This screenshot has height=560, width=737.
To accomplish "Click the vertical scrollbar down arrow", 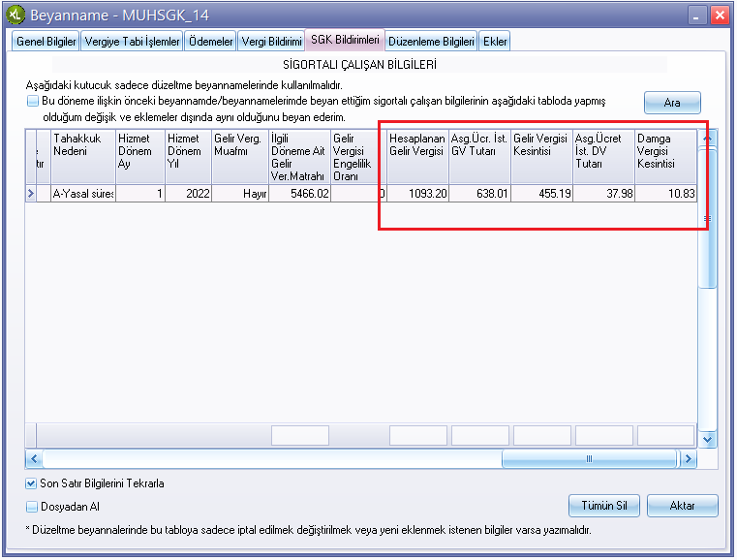I will (x=707, y=439).
